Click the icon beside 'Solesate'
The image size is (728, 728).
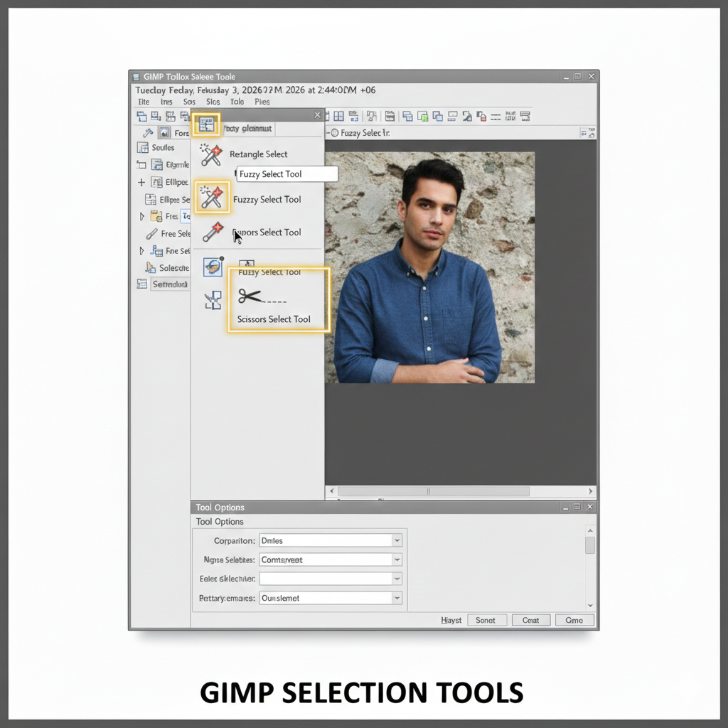[150, 268]
